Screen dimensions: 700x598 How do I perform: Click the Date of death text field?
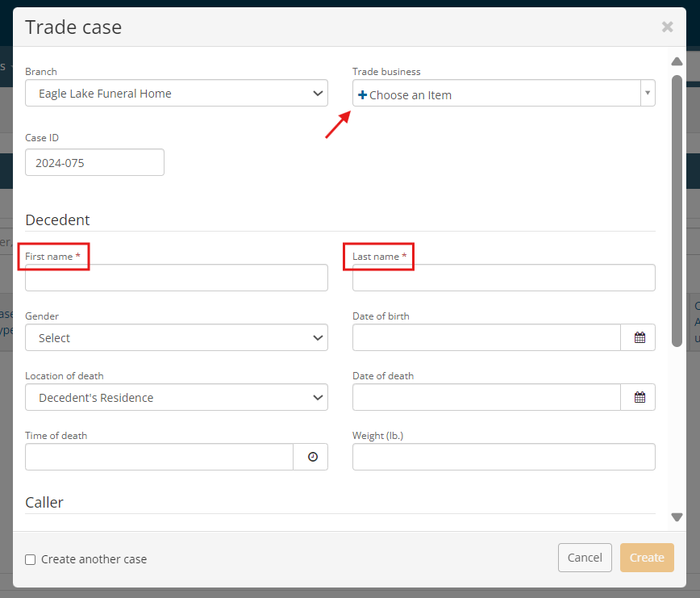pyautogui.click(x=486, y=397)
